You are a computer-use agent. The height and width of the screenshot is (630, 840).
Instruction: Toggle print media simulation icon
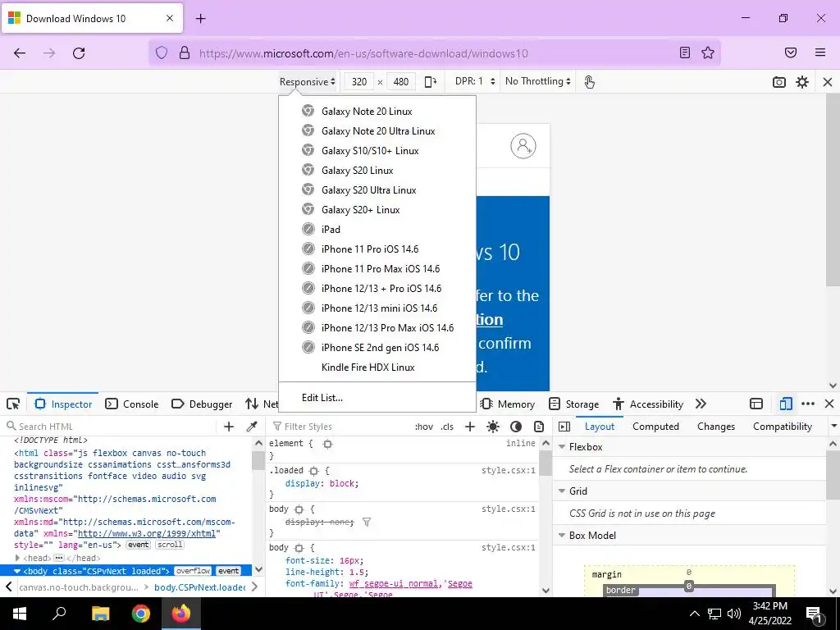[539, 427]
